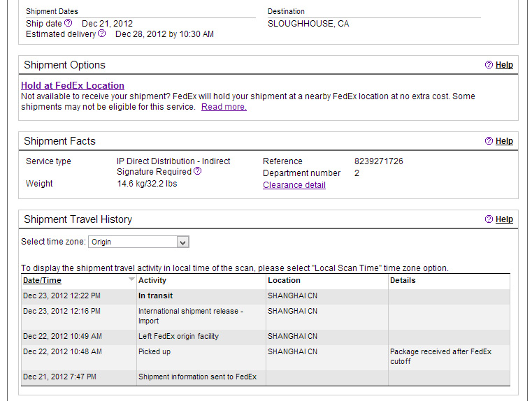Viewport: 532px width, 401px height.
Task: Select the Origin time zone combo box
Action: point(138,242)
